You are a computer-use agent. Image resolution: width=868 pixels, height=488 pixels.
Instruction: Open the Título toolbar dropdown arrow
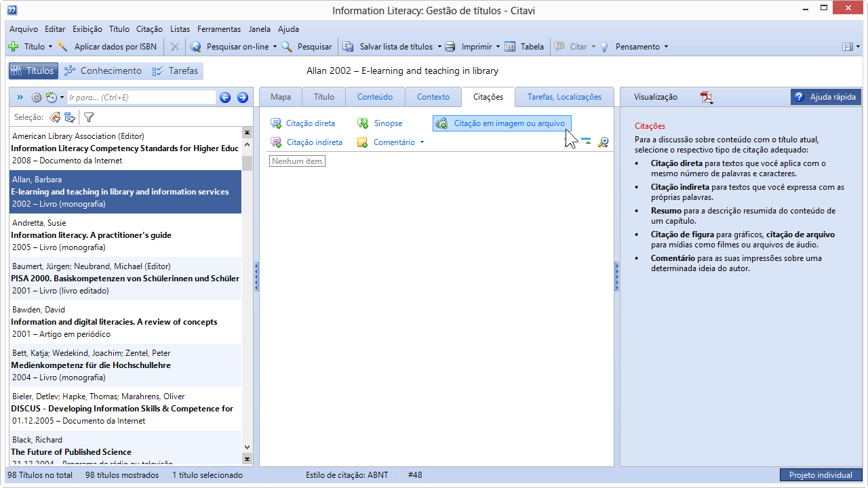(x=50, y=47)
